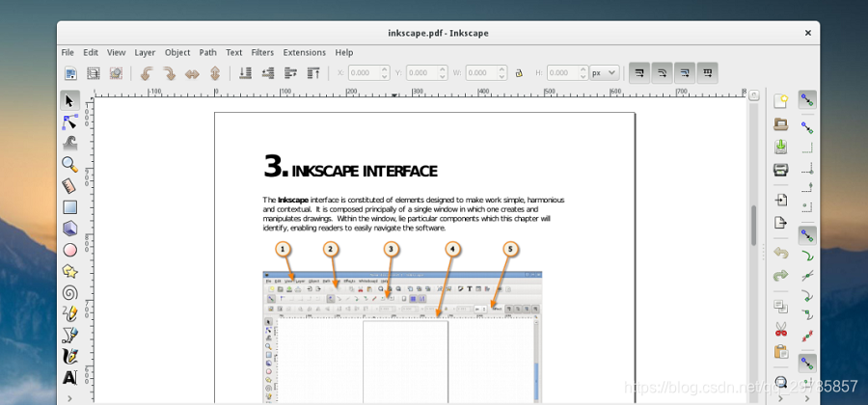The image size is (868, 405).
Task: Select the 3D box tool
Action: pyautogui.click(x=69, y=229)
